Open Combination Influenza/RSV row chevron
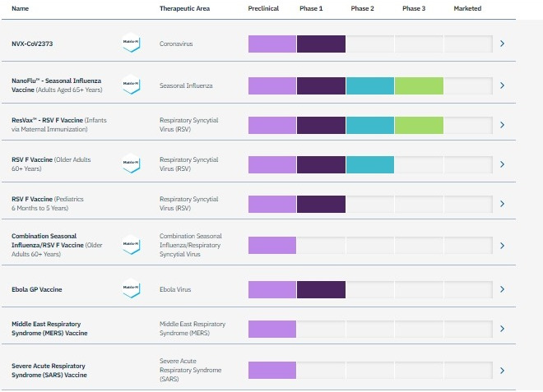543x392 pixels. [x=502, y=246]
